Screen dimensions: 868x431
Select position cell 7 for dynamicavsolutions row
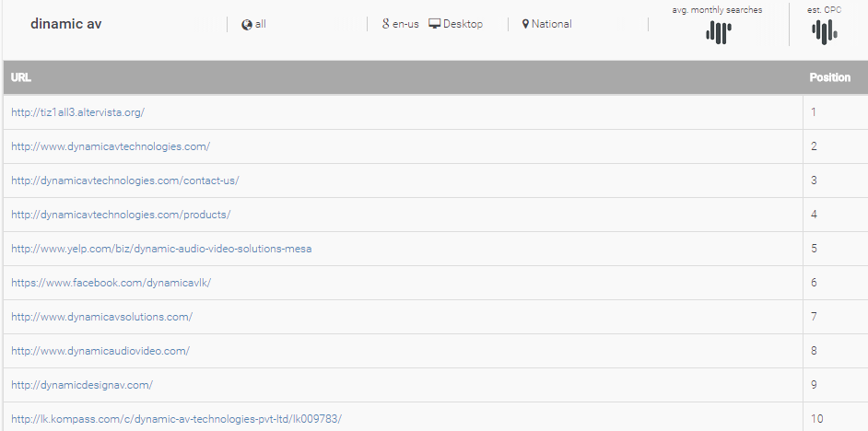[x=836, y=317]
